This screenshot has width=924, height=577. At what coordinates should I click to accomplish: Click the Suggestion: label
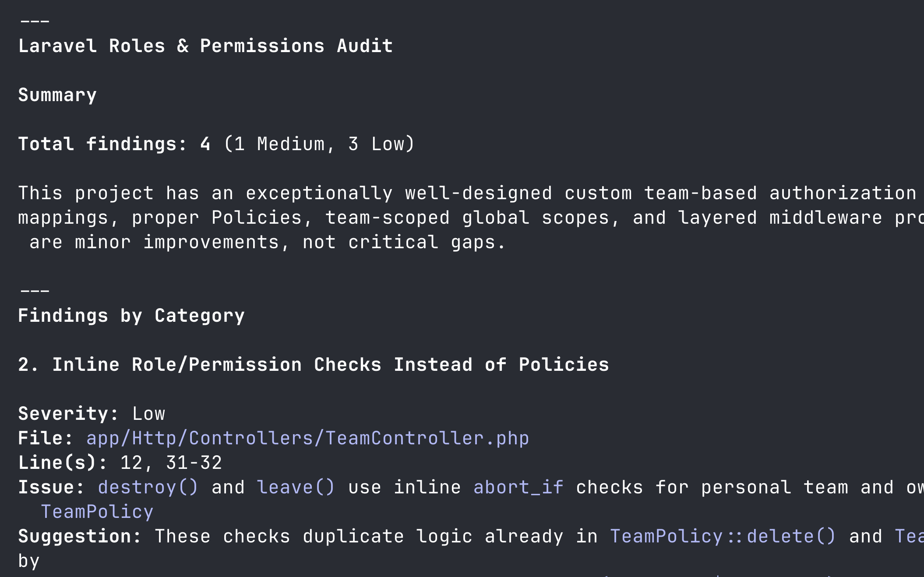[x=80, y=536]
